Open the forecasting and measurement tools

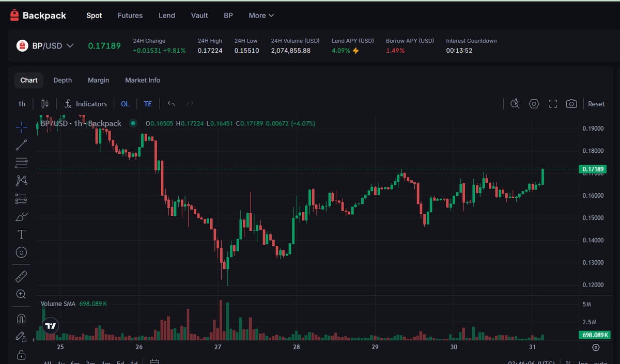[x=21, y=199]
